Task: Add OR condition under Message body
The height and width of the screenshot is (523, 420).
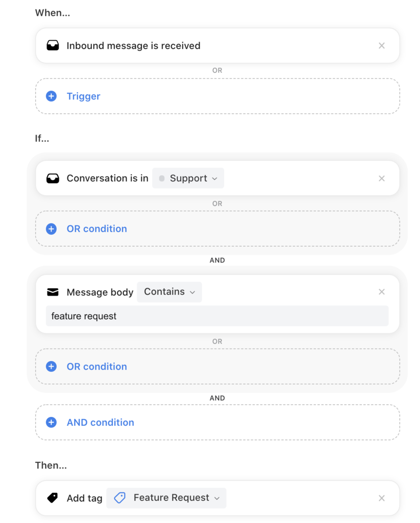Action: (x=217, y=367)
